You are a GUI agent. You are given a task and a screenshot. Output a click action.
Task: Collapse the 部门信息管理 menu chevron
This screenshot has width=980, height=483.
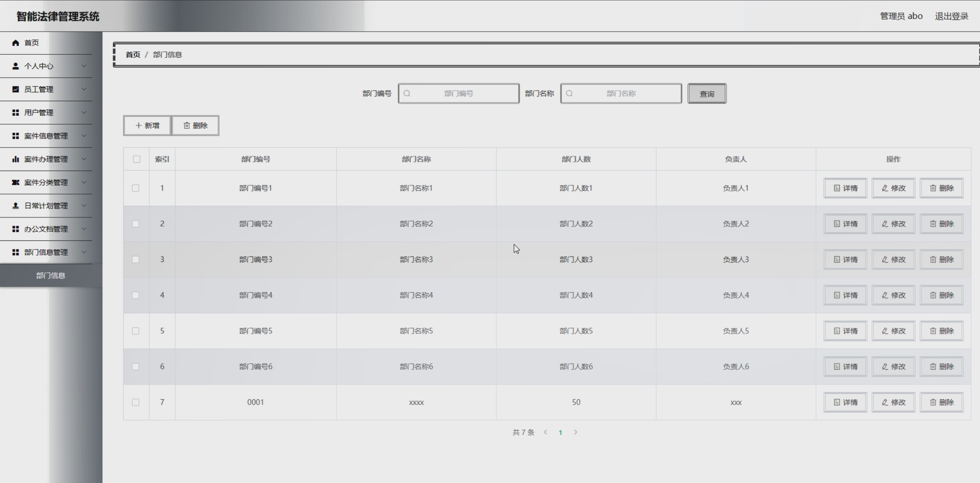84,252
